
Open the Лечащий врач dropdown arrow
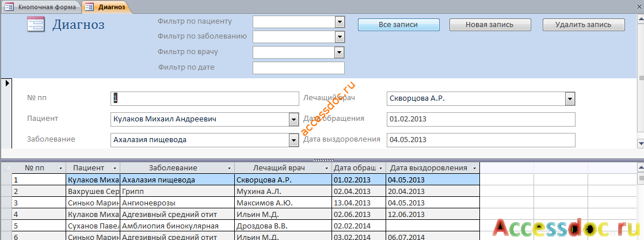point(570,98)
